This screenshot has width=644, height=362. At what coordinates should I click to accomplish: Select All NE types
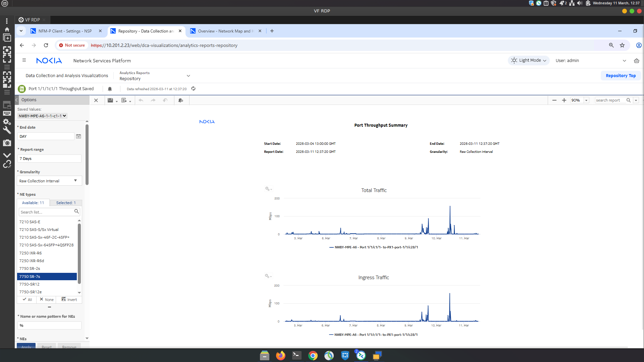pyautogui.click(x=28, y=300)
